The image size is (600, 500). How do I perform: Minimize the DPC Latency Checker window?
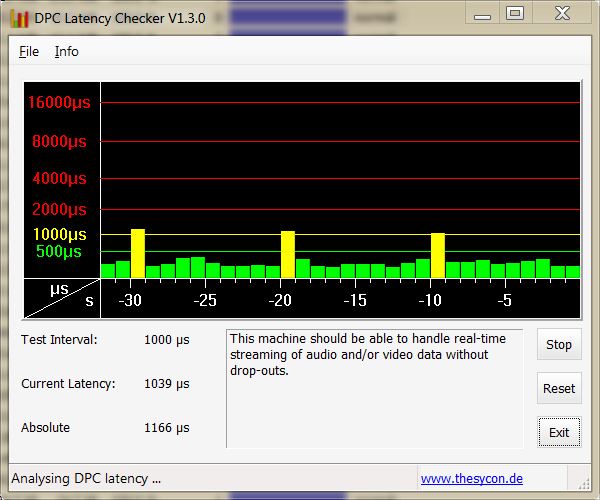point(482,14)
